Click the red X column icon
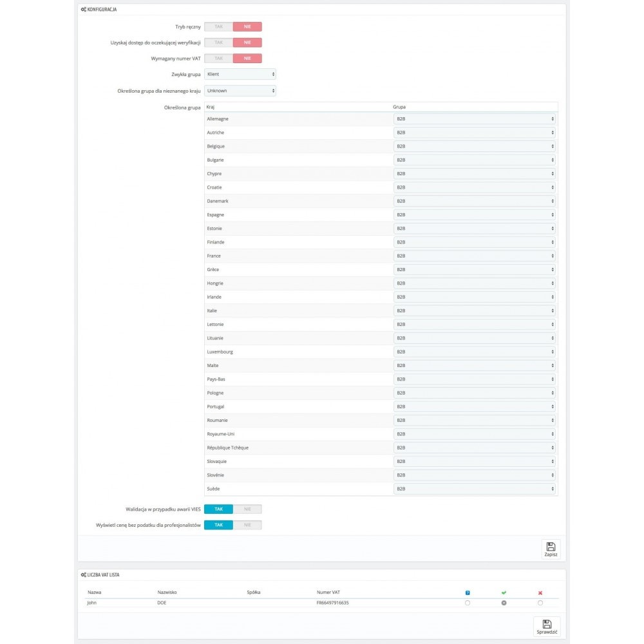Image resolution: width=644 pixels, height=644 pixels. tap(540, 592)
